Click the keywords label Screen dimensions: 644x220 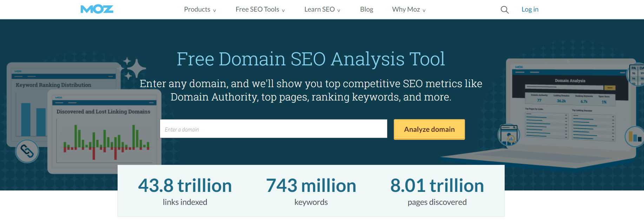pos(311,202)
